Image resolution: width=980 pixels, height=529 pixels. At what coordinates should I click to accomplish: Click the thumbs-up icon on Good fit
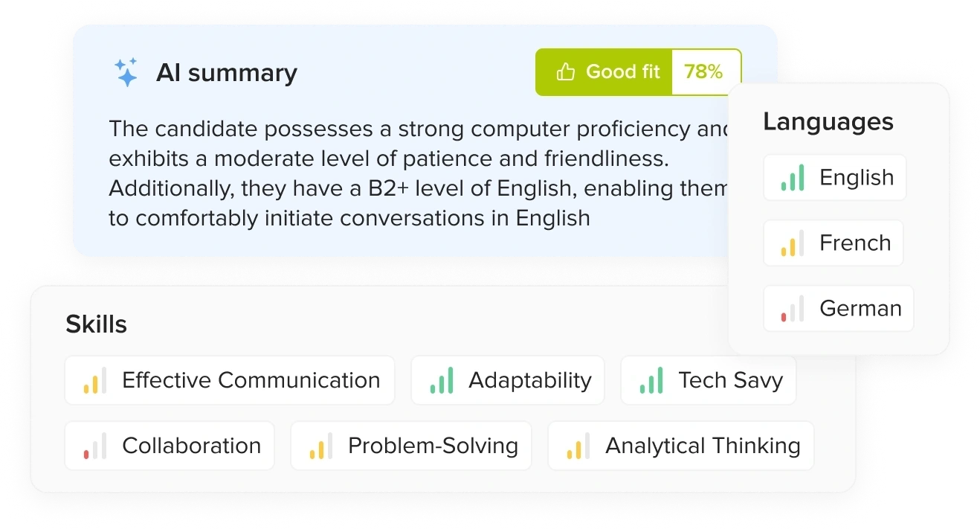tap(566, 72)
